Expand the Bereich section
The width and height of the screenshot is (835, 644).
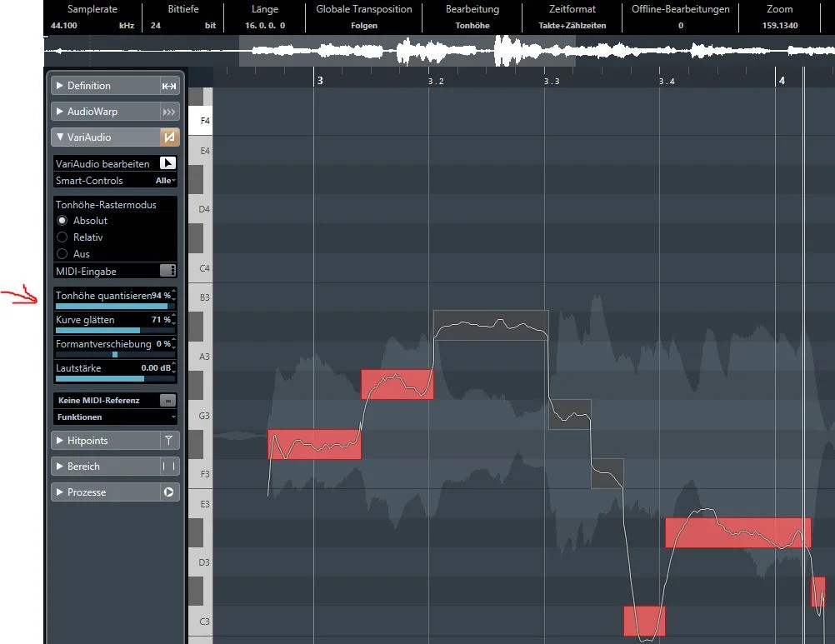(x=60, y=466)
